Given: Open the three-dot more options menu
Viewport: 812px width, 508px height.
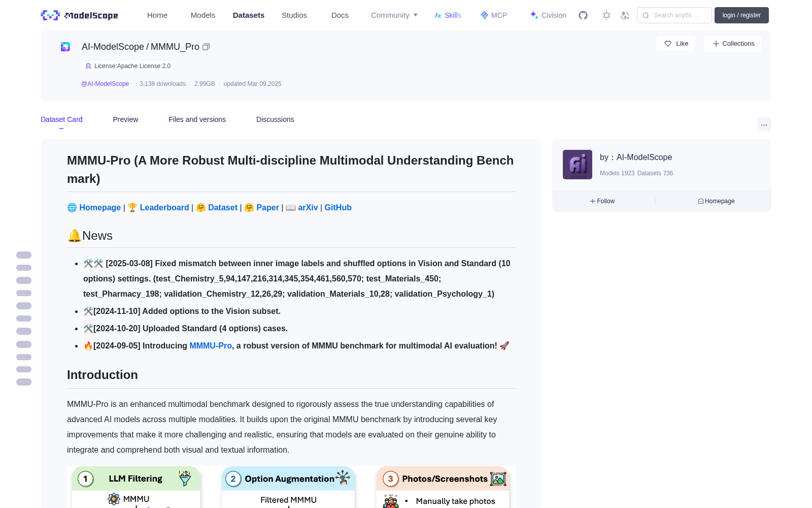Looking at the screenshot, I should (x=764, y=124).
